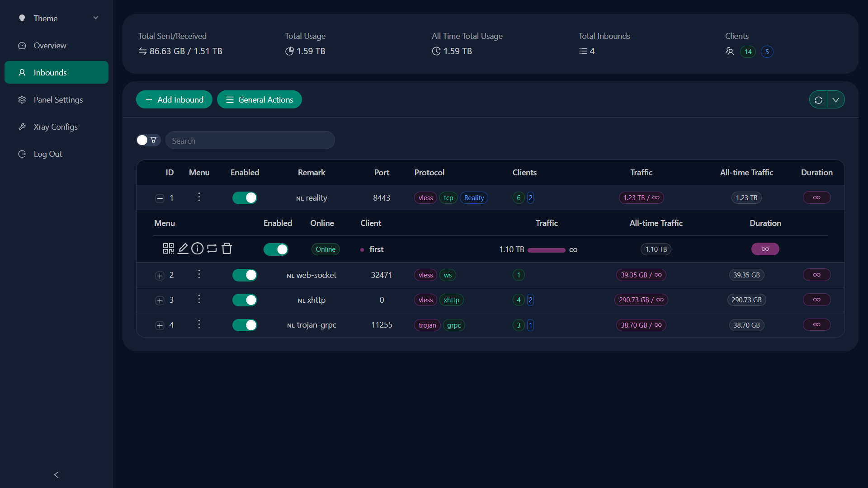This screenshot has width=868, height=488.
Task: Click the traffic progress bar for client first
Action: [x=547, y=250]
